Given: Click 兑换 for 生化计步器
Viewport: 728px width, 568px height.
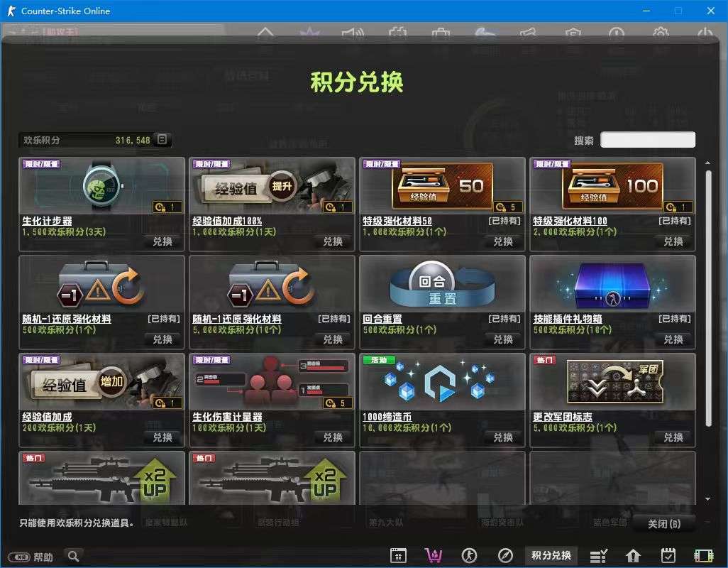Looking at the screenshot, I should pos(162,241).
